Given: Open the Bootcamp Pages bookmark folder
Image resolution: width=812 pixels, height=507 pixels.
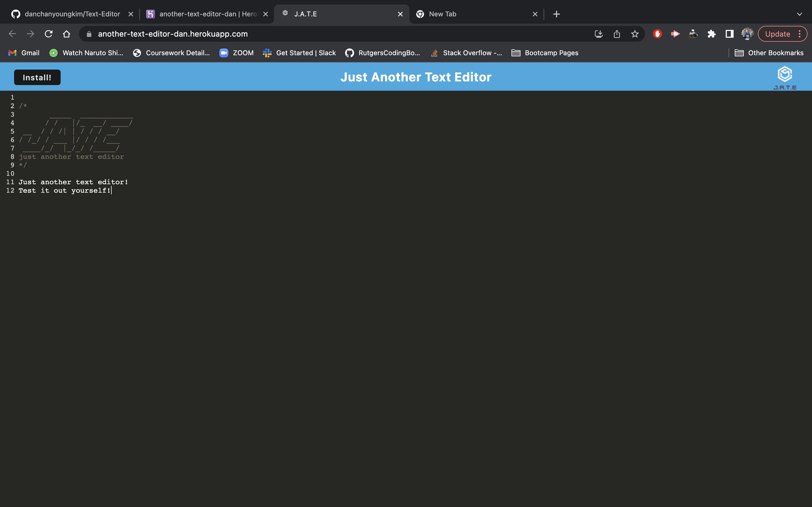Looking at the screenshot, I should (544, 53).
